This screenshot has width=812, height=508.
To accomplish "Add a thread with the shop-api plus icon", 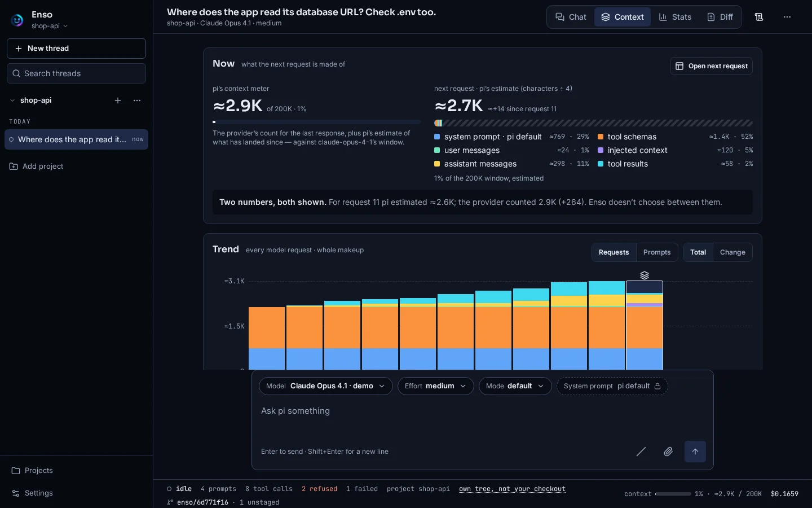I will click(x=118, y=100).
